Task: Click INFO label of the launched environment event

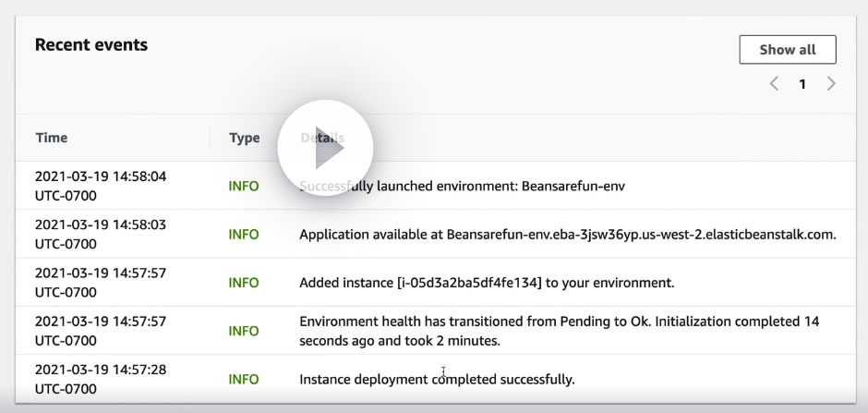Action: coord(244,186)
